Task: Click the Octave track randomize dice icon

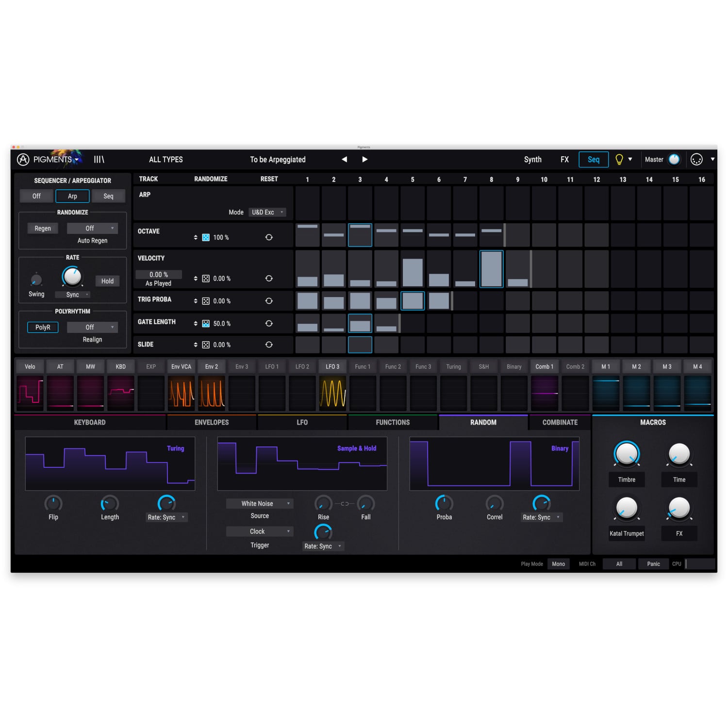Action: (x=206, y=237)
